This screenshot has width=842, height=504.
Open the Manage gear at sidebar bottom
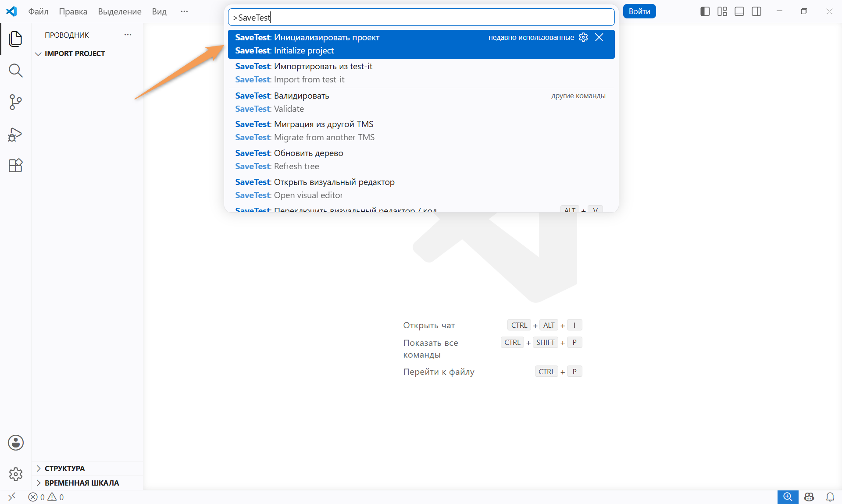click(x=16, y=474)
